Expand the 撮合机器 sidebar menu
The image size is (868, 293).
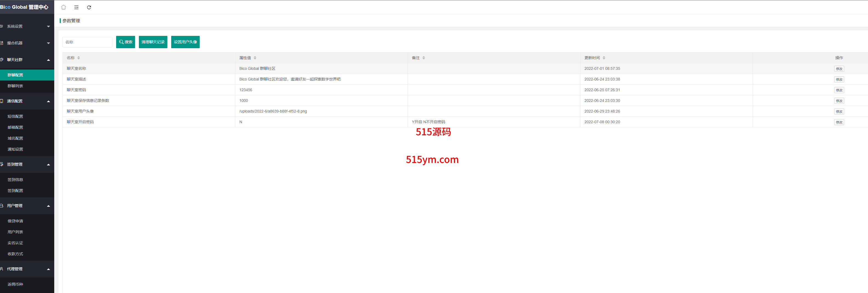coord(27,43)
